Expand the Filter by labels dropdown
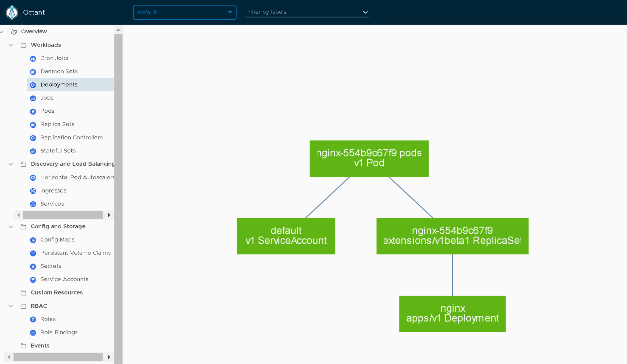The height and width of the screenshot is (364, 627). coord(365,12)
